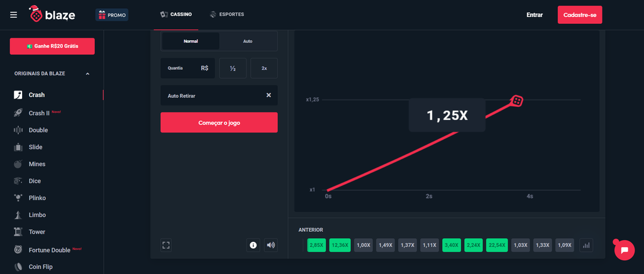Select the Auto betting mode
644x274 pixels.
click(248, 41)
